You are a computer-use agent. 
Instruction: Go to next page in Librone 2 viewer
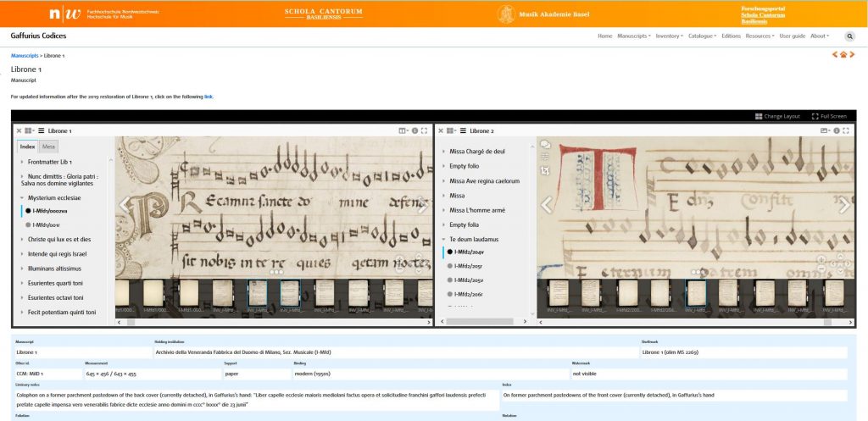pos(843,205)
